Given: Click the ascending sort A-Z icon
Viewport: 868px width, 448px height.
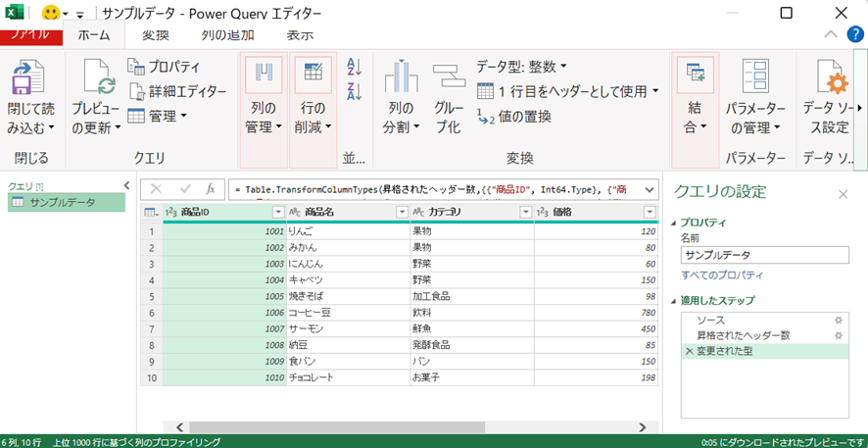Looking at the screenshot, I should pos(354,68).
